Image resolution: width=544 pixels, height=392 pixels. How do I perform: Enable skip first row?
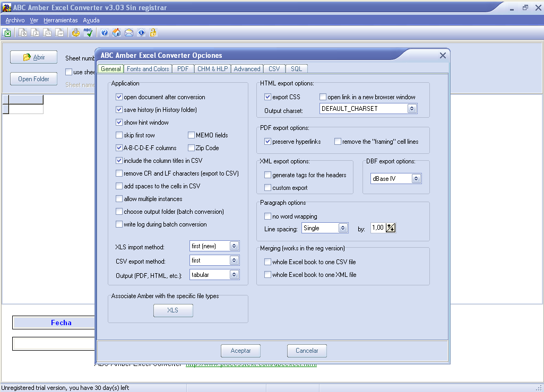tap(119, 135)
